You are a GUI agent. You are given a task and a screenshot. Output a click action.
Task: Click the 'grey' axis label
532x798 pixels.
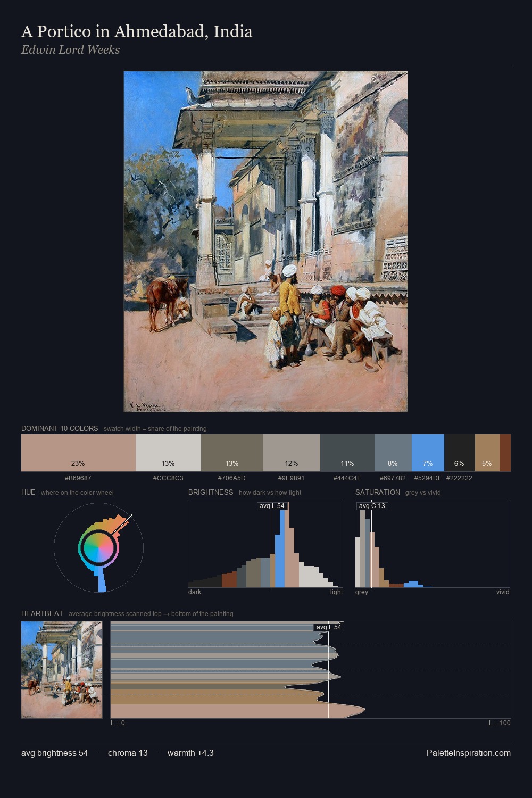tap(362, 592)
